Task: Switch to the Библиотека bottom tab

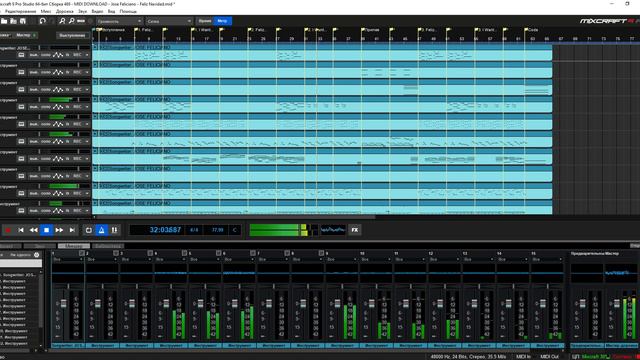Action: click(x=108, y=246)
